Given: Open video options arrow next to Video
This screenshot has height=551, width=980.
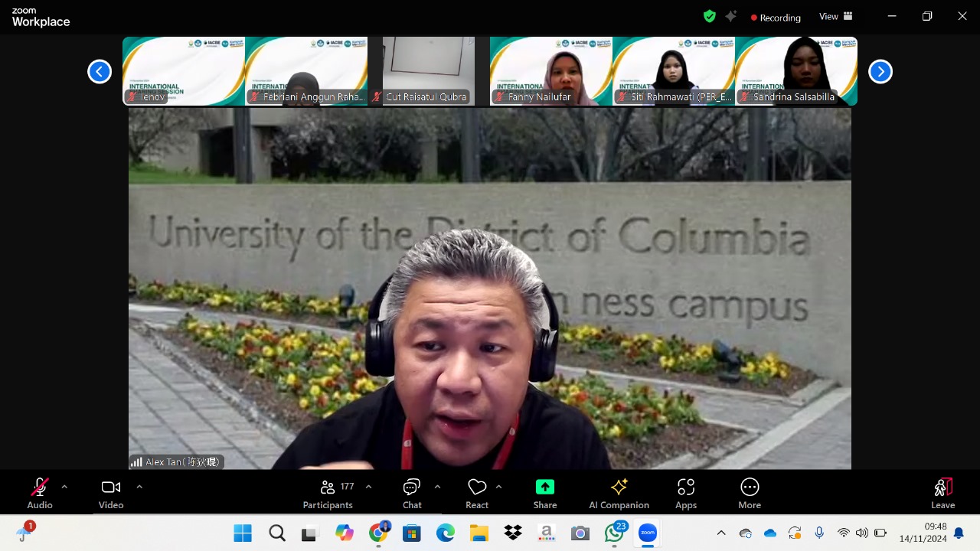Looking at the screenshot, I should coord(139,487).
